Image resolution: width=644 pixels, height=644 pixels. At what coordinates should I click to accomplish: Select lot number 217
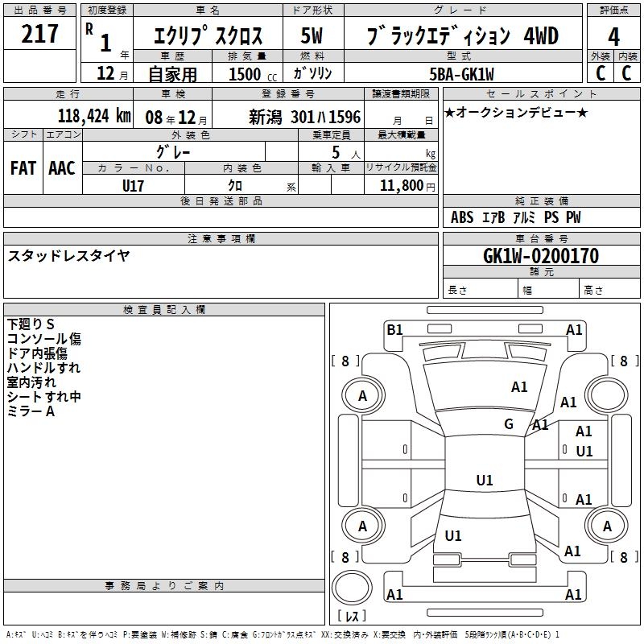[x=39, y=34]
